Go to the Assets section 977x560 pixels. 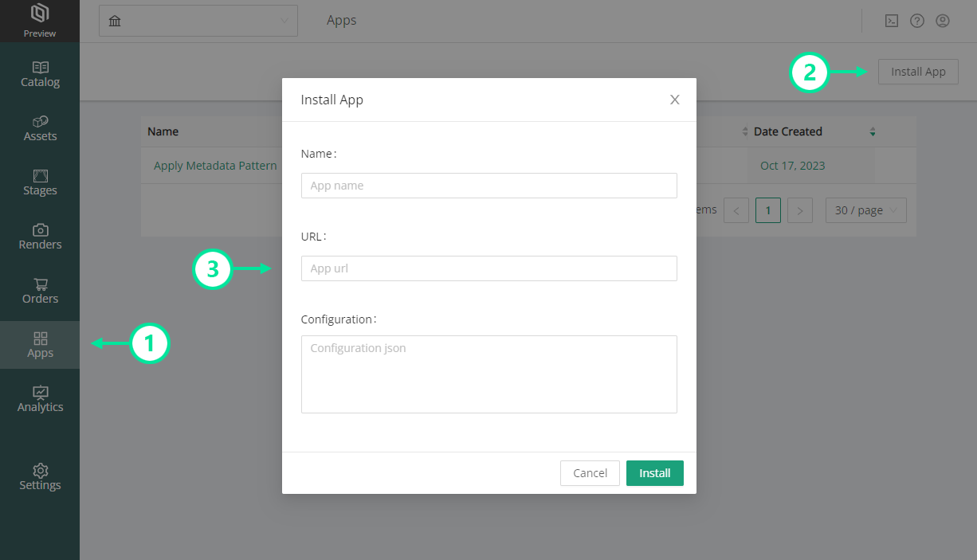pos(40,128)
